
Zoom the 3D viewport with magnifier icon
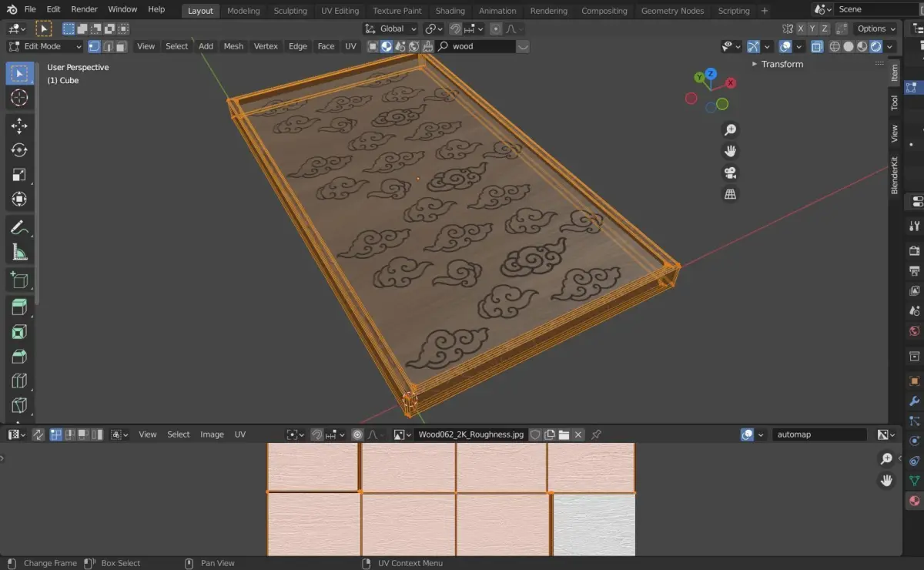[x=730, y=129]
